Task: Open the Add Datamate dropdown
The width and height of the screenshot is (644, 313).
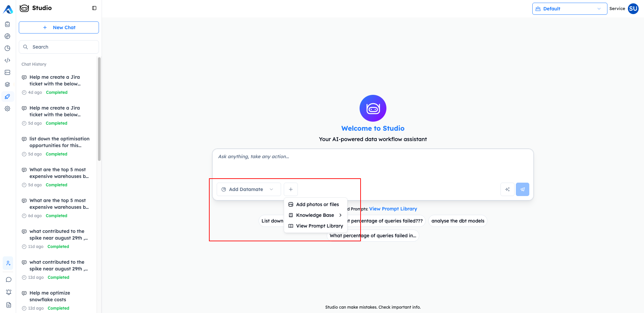Action: coord(248,189)
